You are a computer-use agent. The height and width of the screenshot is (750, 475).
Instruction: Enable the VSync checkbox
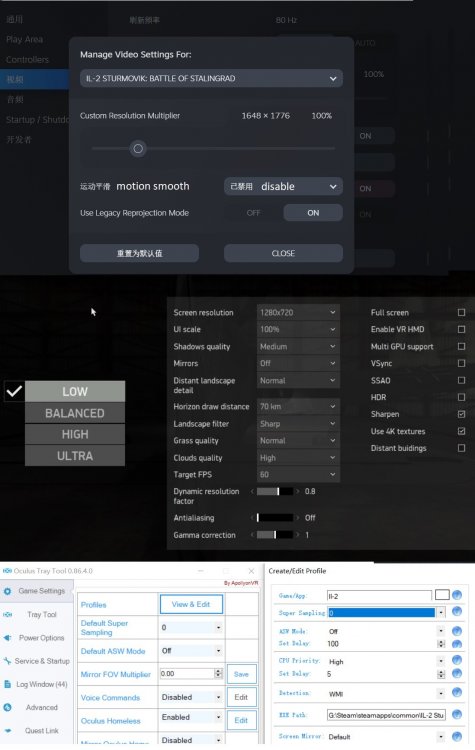461,364
